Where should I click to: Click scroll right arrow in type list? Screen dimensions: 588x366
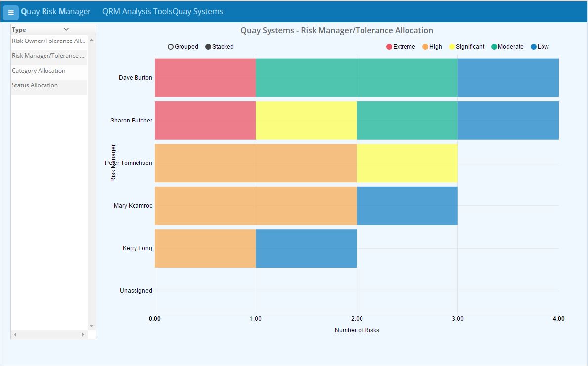click(x=83, y=334)
